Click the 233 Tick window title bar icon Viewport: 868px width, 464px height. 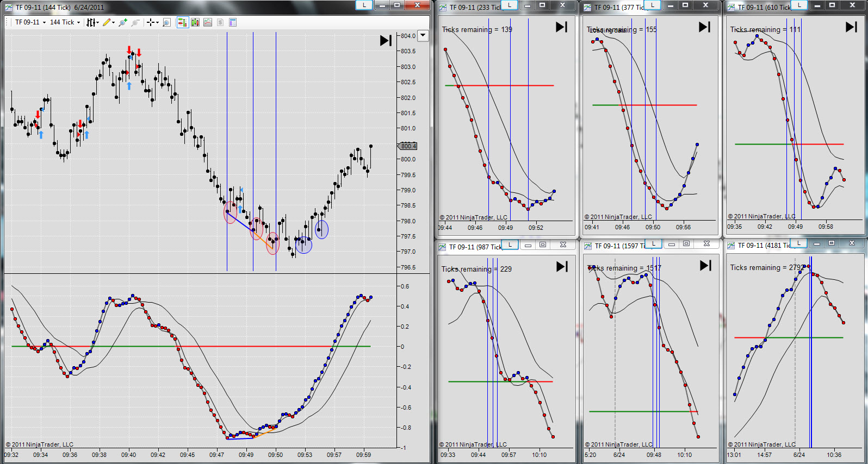[x=443, y=8]
